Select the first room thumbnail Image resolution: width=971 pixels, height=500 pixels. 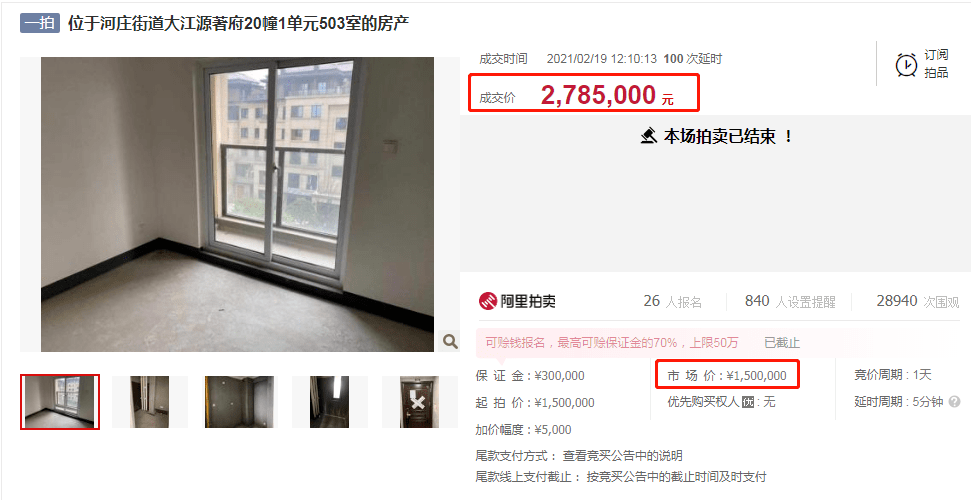click(x=59, y=401)
